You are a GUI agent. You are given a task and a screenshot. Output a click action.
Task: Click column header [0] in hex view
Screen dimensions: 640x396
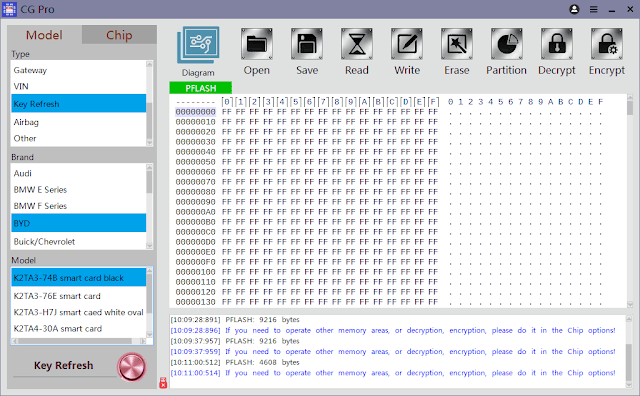click(227, 102)
